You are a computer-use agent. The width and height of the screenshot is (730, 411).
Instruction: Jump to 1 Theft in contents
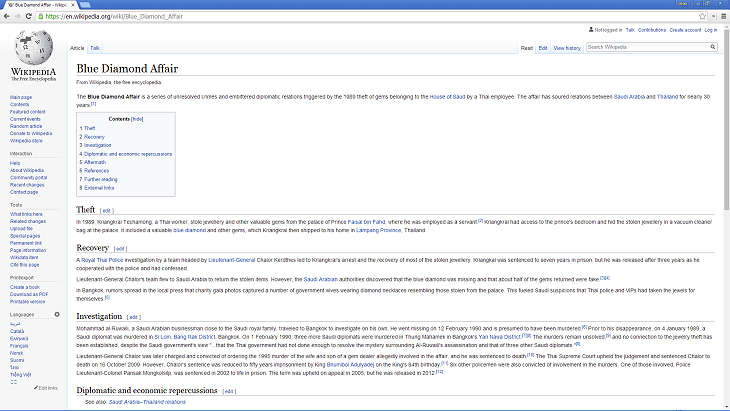pos(88,128)
